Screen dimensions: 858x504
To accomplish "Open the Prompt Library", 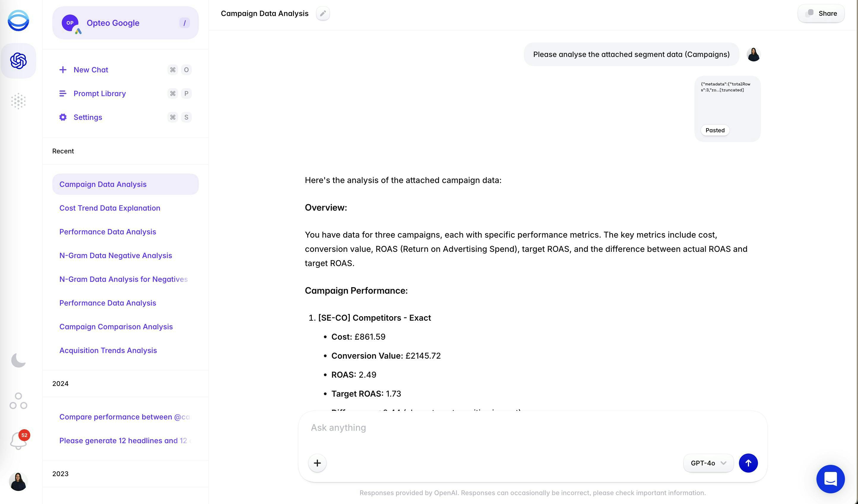I will tap(99, 93).
